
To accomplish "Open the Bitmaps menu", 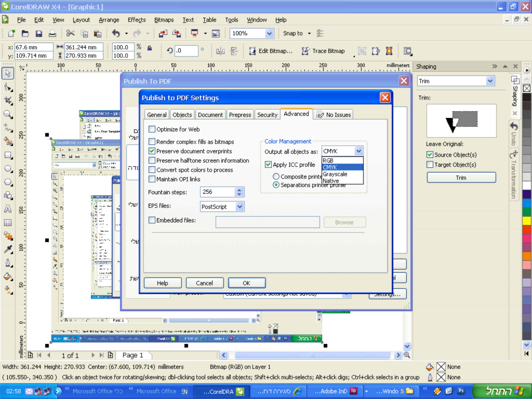I will pos(164,20).
